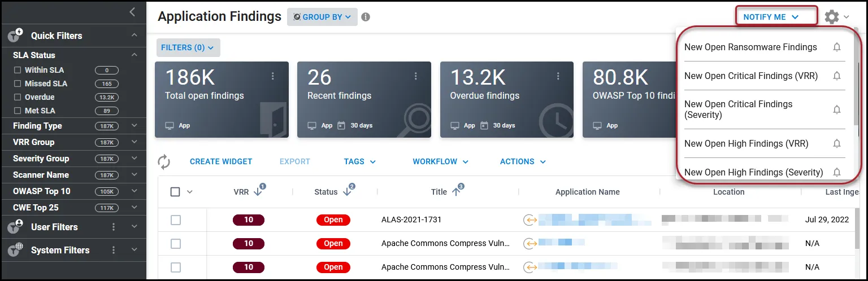868x281 pixels.
Task: Open the OWASP Top 10 findings card
Action: coord(629,100)
